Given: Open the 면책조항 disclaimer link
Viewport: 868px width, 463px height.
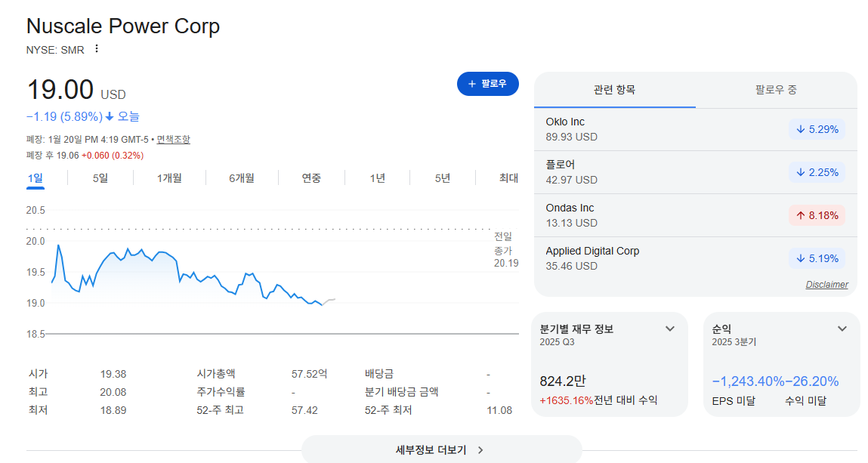Looking at the screenshot, I should [173, 140].
